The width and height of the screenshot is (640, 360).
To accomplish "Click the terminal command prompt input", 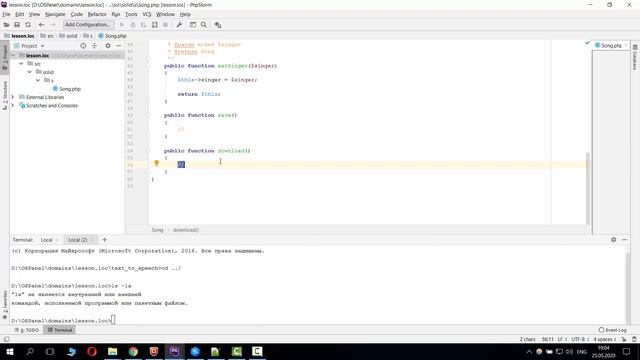I will pos(113,320).
